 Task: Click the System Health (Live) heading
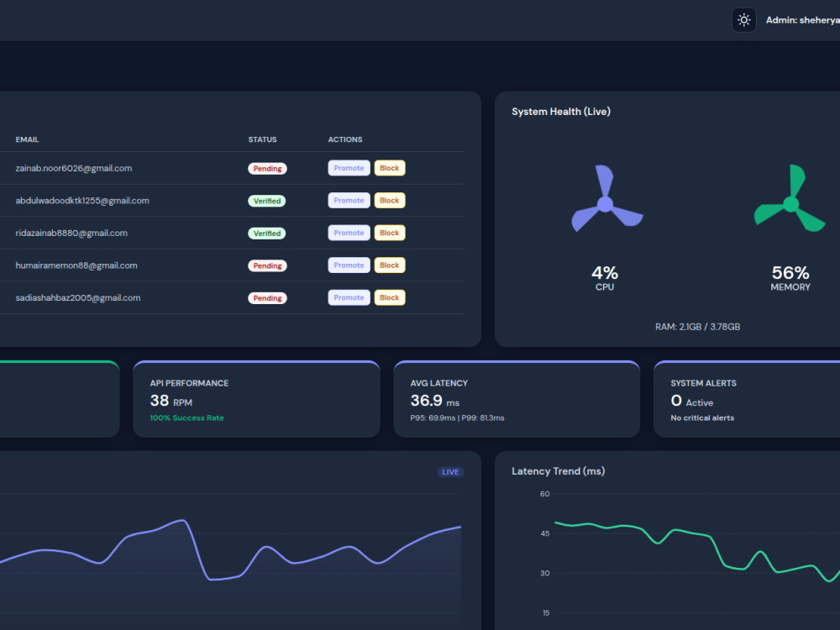pos(561,112)
